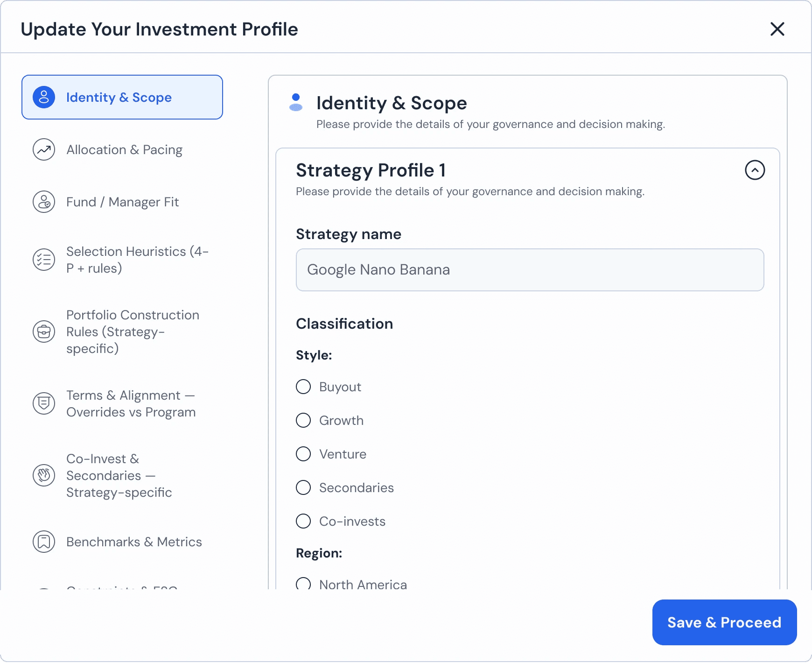Close the Update Your Investment Profile dialog

(x=777, y=29)
